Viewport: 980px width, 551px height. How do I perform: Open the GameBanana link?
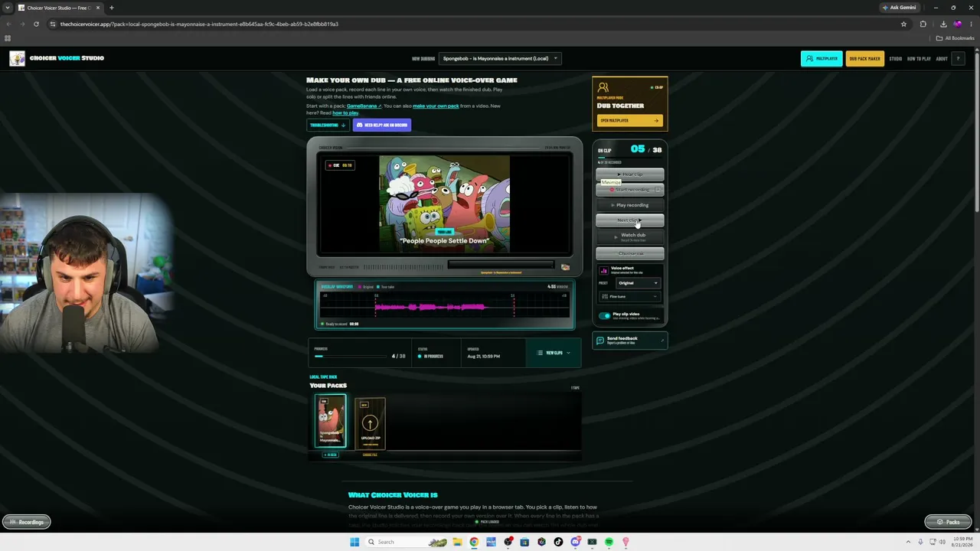coord(364,106)
